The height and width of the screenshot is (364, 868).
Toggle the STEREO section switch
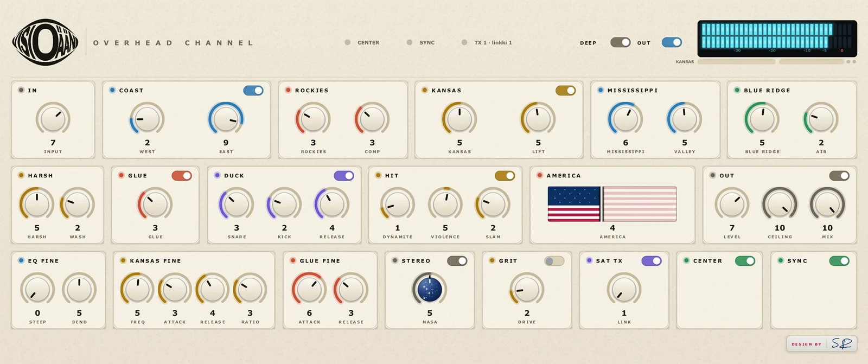coord(457,261)
